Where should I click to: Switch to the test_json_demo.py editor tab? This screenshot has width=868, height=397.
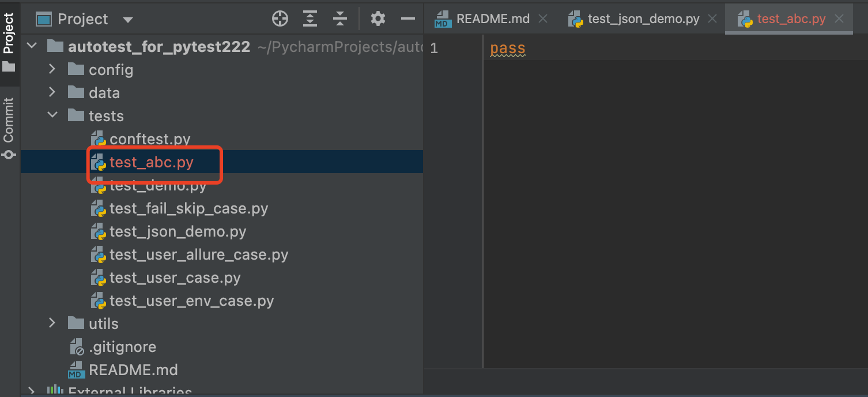coord(643,19)
